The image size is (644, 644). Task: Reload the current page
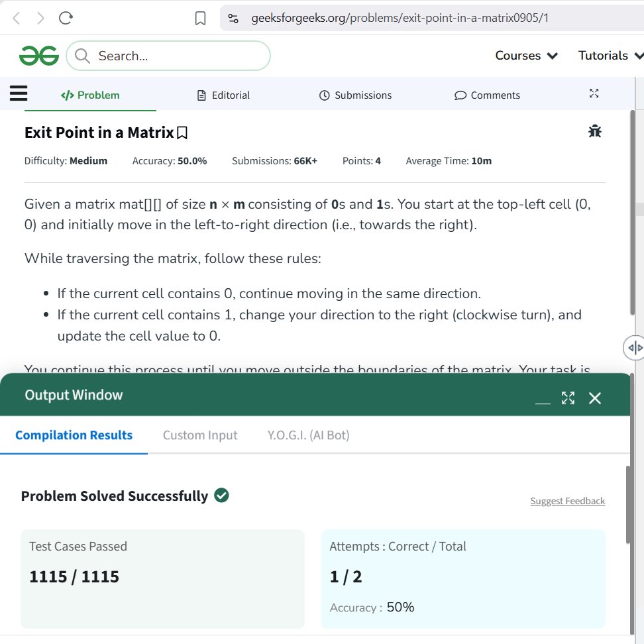[x=66, y=18]
